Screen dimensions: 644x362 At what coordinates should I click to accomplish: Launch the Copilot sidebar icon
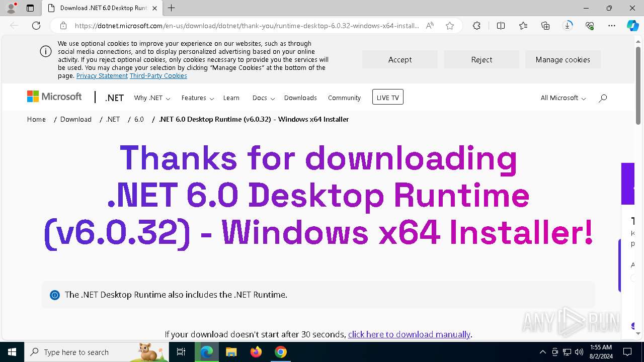[632, 26]
